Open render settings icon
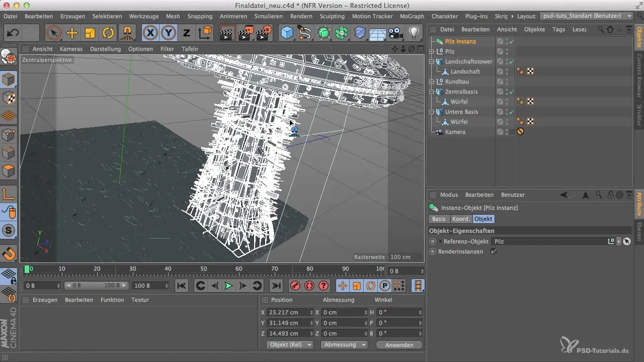644x362 pixels. (264, 34)
